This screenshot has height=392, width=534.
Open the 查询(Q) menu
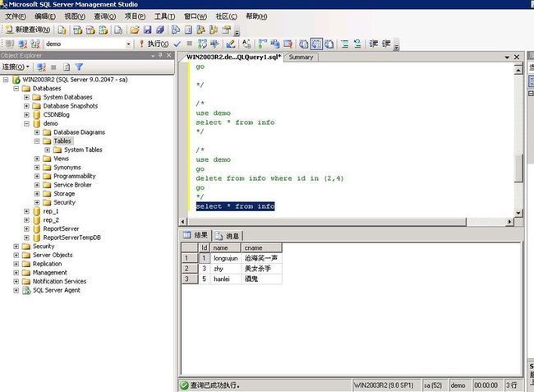click(x=105, y=16)
